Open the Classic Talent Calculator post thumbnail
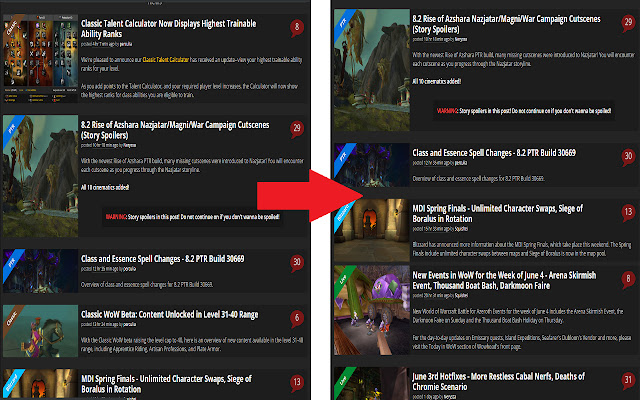This screenshot has width=640, height=400. 40,58
